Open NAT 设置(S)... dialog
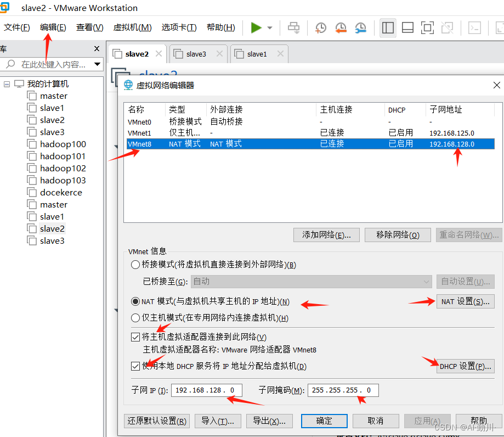504x437 pixels. pyautogui.click(x=466, y=302)
